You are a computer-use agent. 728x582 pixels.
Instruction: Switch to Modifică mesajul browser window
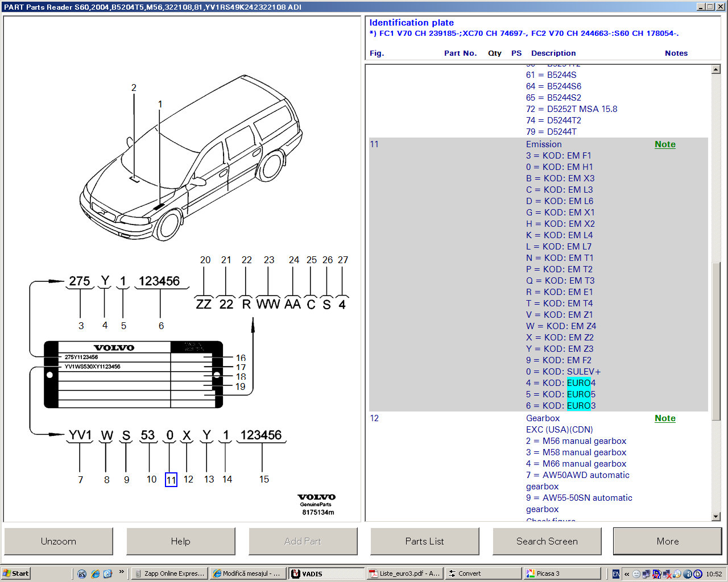point(247,573)
